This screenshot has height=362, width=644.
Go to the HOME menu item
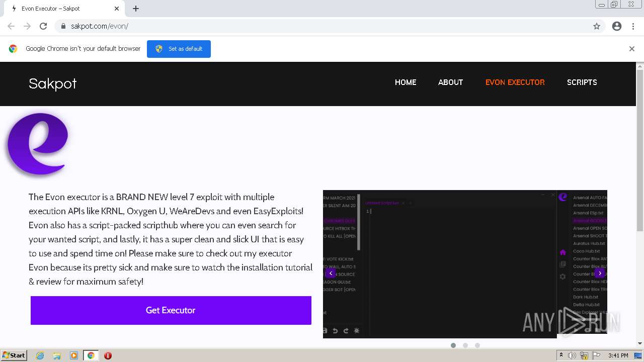click(x=406, y=82)
